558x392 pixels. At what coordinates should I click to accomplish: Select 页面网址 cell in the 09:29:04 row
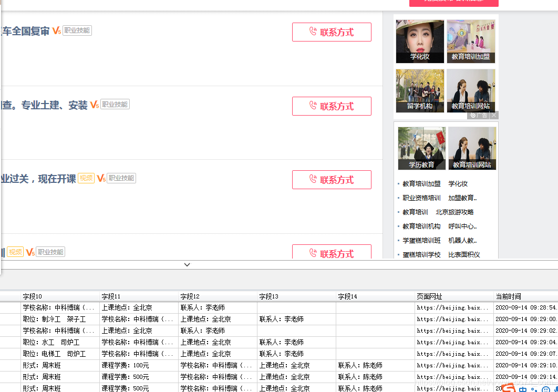[x=454, y=342]
